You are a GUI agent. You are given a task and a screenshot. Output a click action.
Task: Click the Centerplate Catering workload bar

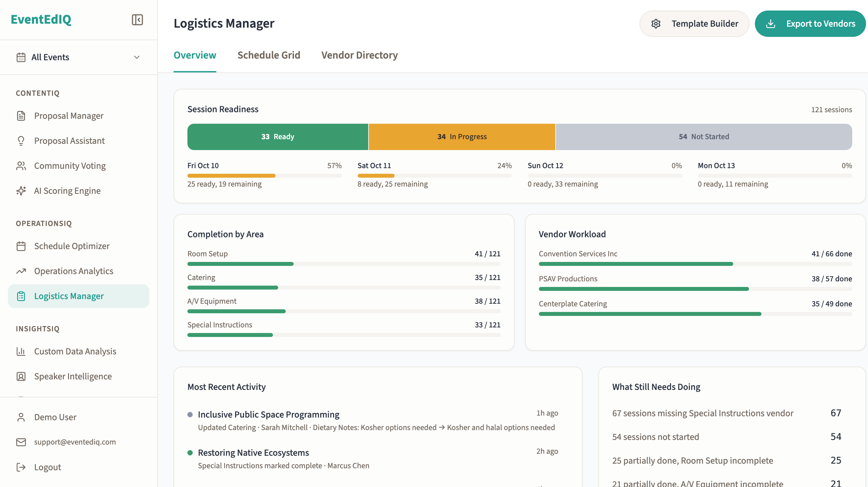click(695, 314)
